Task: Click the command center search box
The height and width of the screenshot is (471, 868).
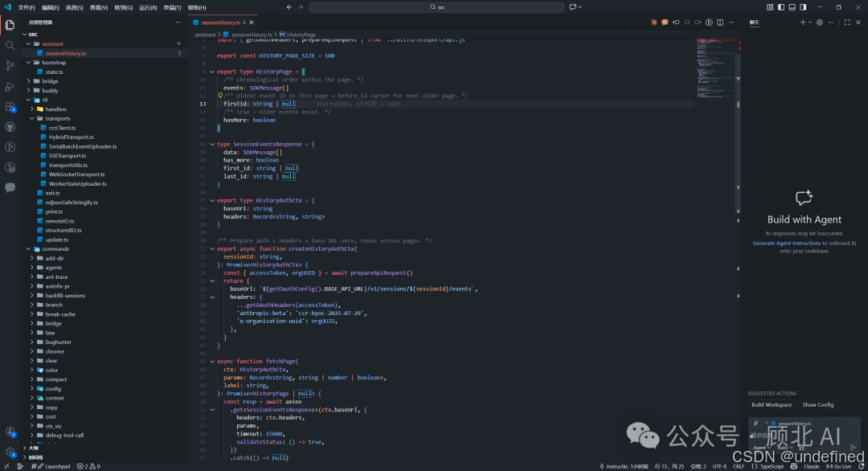Action: [x=436, y=7]
